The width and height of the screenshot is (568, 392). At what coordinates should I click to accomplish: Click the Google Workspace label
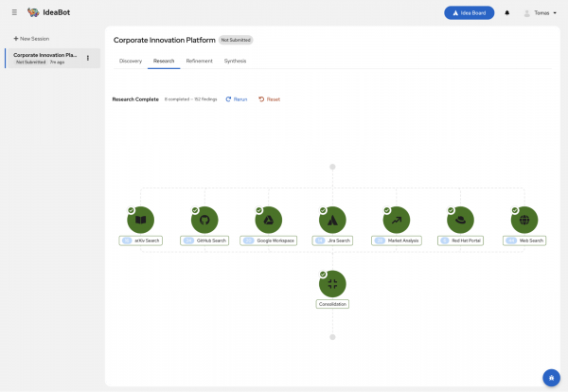269,241
